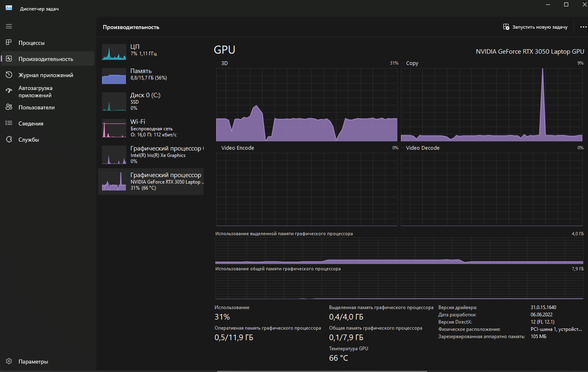Screen dimensions: 588x372
Task: Click NVIDIA GeForce RTX 3050 Laptop GPU title
Action: coord(530,52)
